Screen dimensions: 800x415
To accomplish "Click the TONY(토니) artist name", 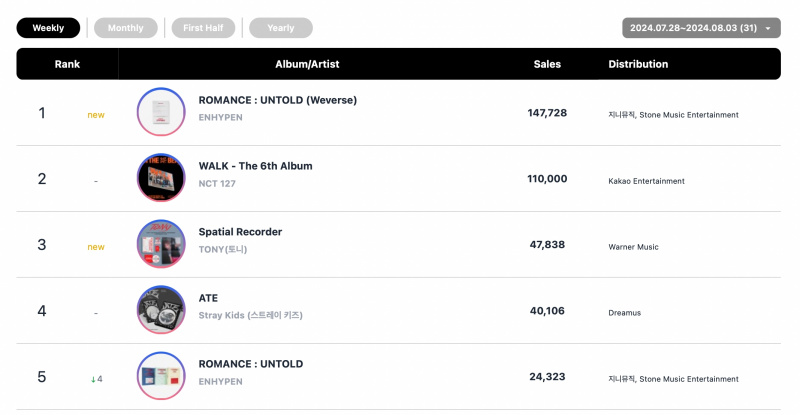I will (x=222, y=249).
